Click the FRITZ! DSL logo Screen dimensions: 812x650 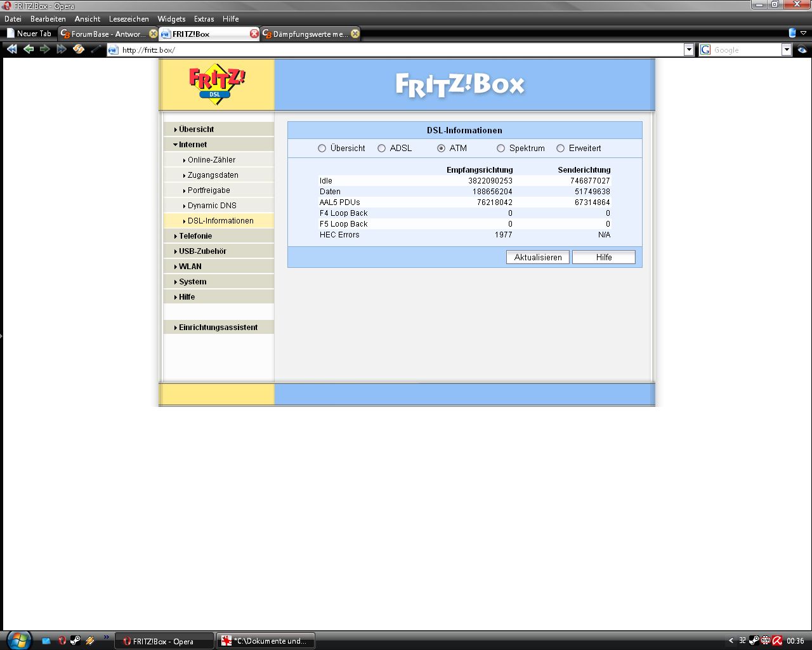(x=216, y=84)
